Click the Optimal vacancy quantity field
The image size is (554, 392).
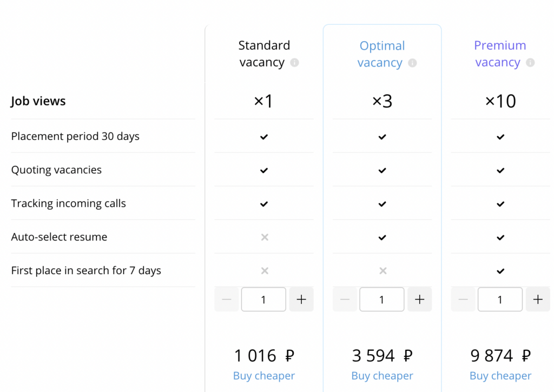click(381, 300)
